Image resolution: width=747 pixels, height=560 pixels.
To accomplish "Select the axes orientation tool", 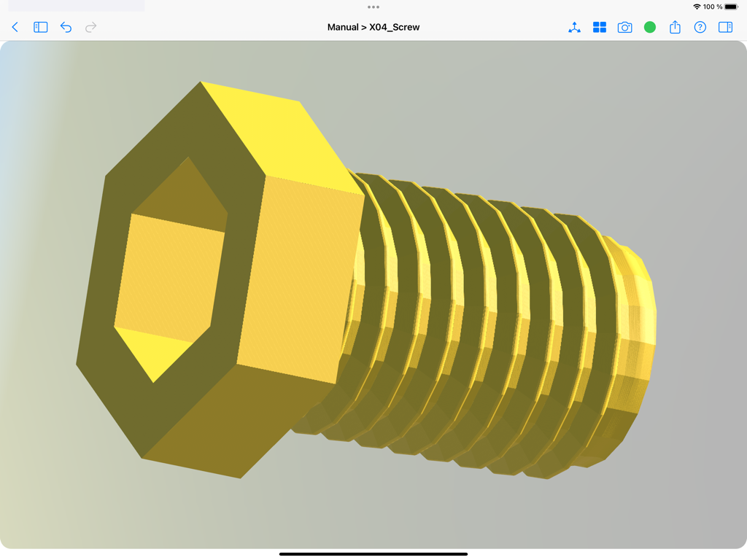I will [x=574, y=27].
